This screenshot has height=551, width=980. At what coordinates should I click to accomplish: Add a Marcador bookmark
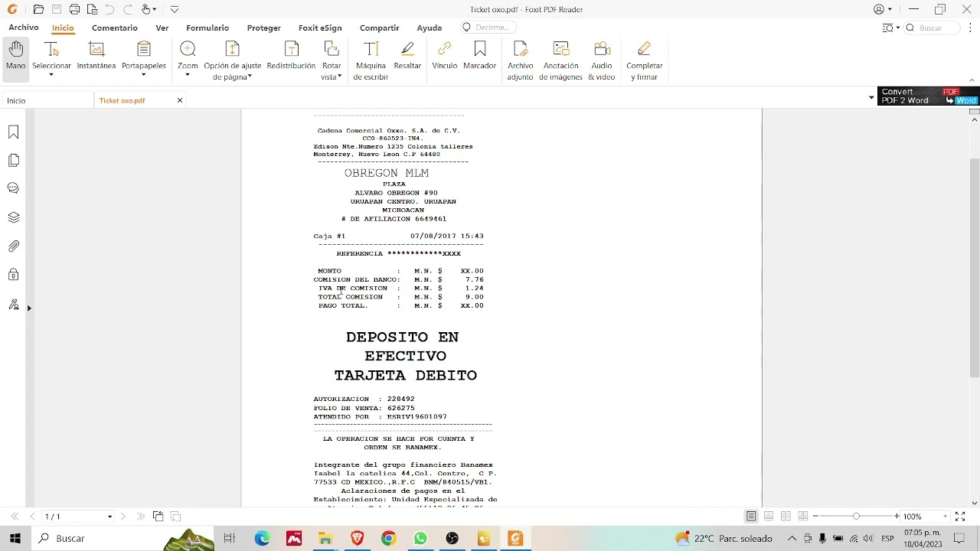(480, 56)
